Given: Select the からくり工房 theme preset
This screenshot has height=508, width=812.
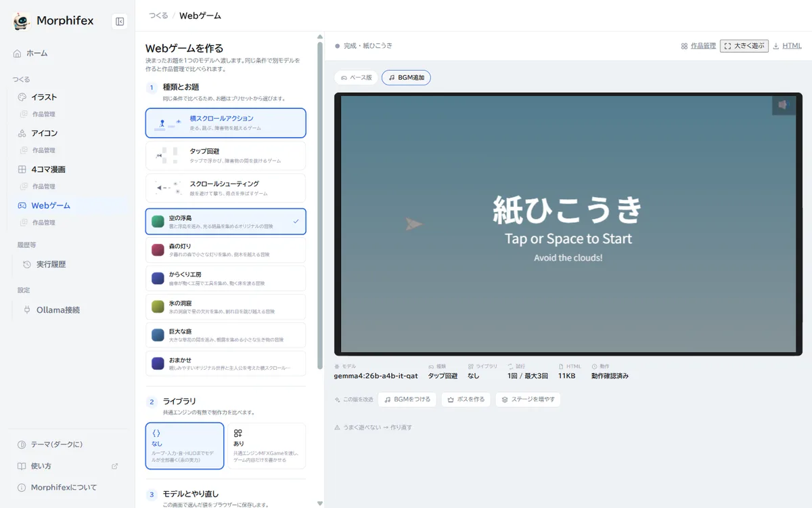Looking at the screenshot, I should click(x=225, y=278).
